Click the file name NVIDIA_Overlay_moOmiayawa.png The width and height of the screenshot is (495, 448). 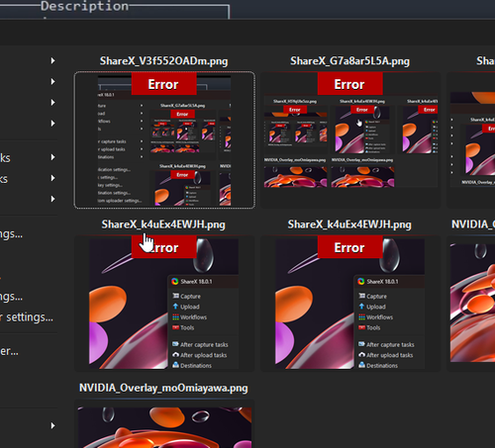(163, 388)
